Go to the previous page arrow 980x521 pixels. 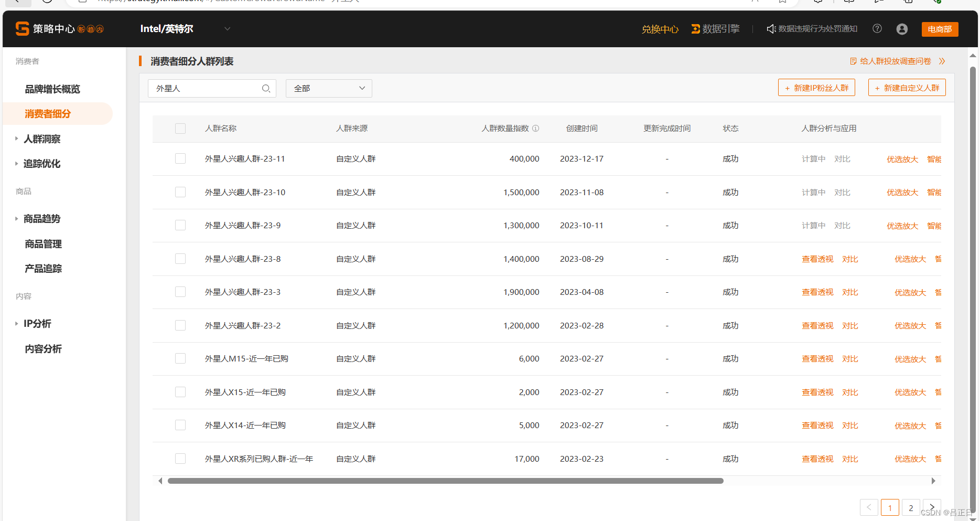[869, 507]
